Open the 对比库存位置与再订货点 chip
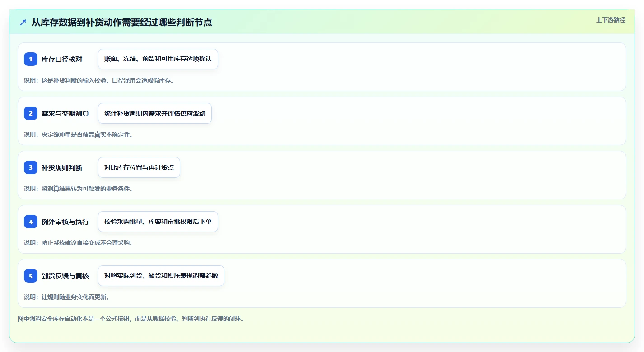 (x=139, y=167)
